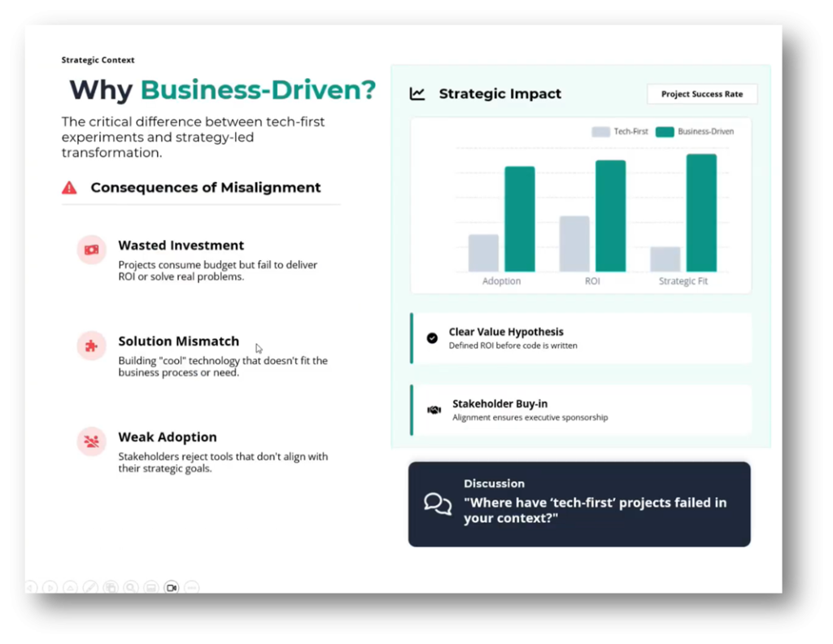Click the teal Adoption bar in chart

[520, 219]
